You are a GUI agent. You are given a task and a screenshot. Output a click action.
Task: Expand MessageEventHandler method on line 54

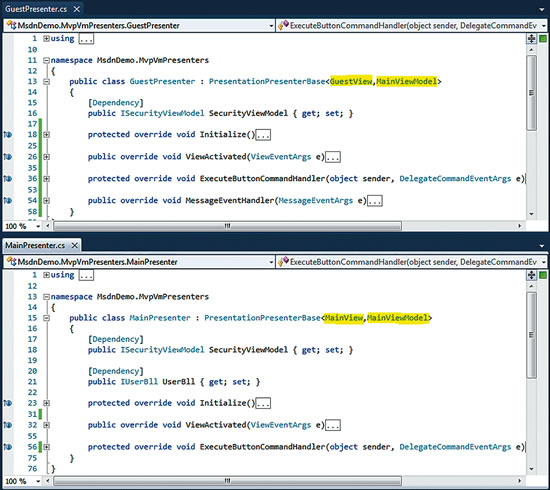[x=46, y=201]
